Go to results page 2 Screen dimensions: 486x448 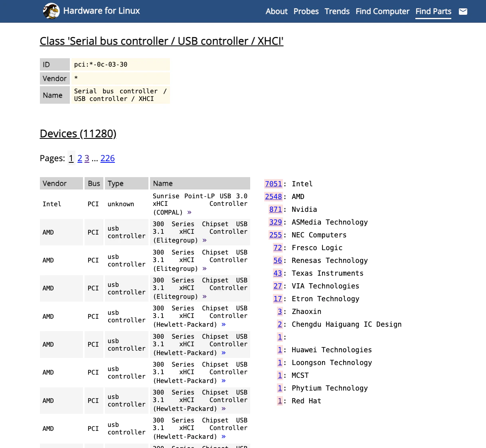pos(80,158)
